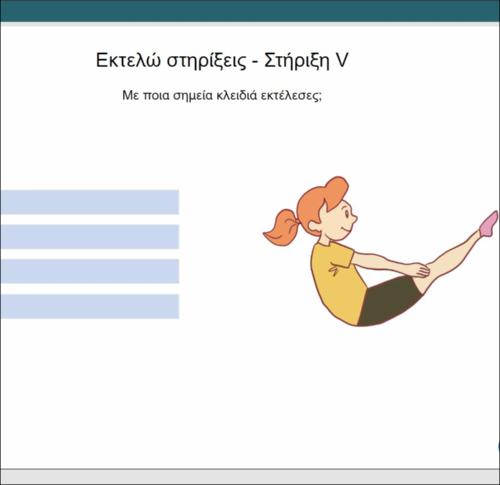Click the third blue answer box
This screenshot has height=485, width=500.
point(90,271)
